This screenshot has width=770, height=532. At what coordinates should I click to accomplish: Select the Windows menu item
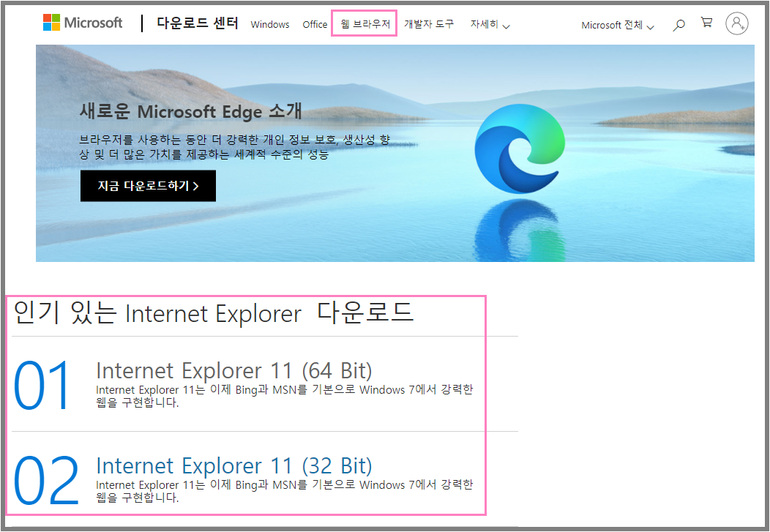[x=270, y=25]
